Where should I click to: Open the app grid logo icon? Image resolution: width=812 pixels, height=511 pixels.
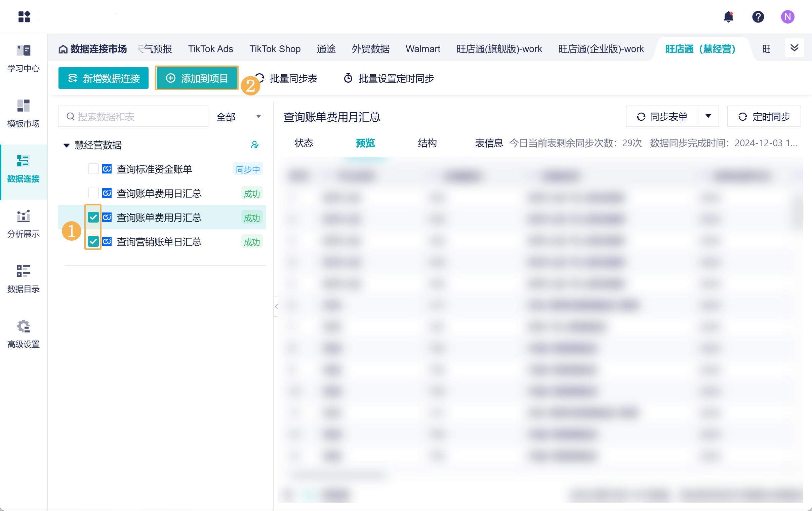click(24, 16)
